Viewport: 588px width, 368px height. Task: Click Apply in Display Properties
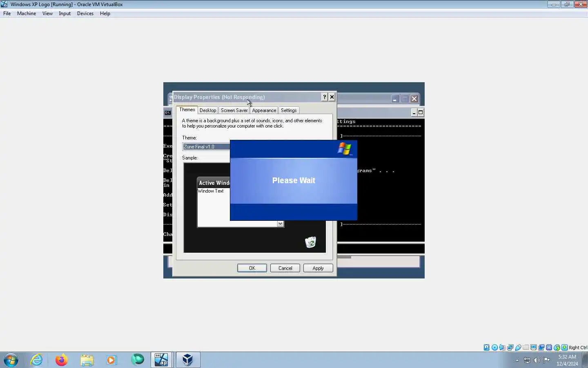(x=318, y=268)
